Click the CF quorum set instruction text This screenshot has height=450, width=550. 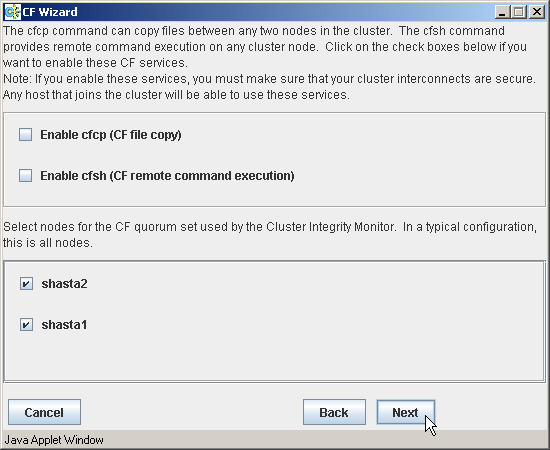(x=270, y=235)
